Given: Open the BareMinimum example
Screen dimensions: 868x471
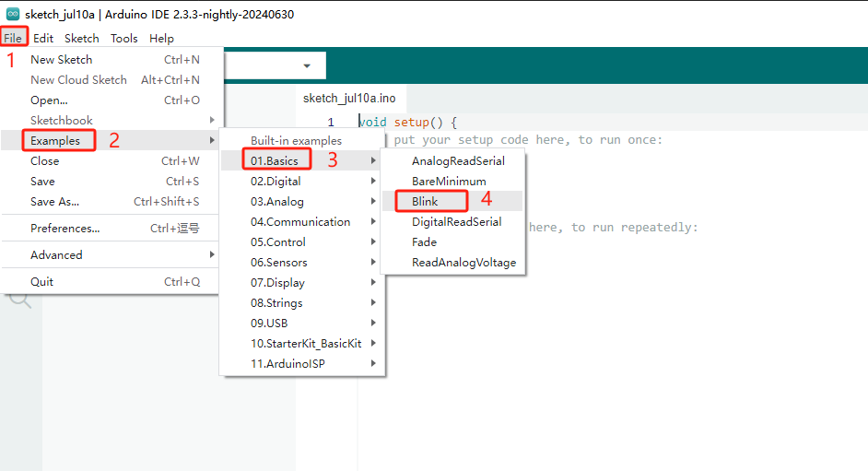Looking at the screenshot, I should 452,181.
